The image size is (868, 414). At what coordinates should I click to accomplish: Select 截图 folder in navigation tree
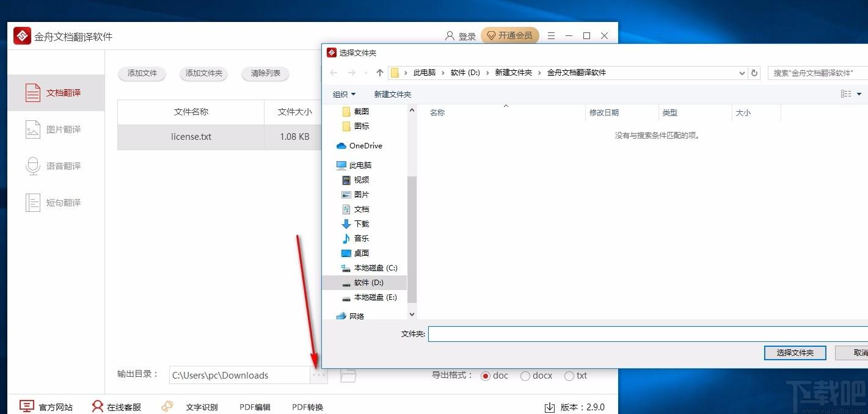[x=356, y=111]
